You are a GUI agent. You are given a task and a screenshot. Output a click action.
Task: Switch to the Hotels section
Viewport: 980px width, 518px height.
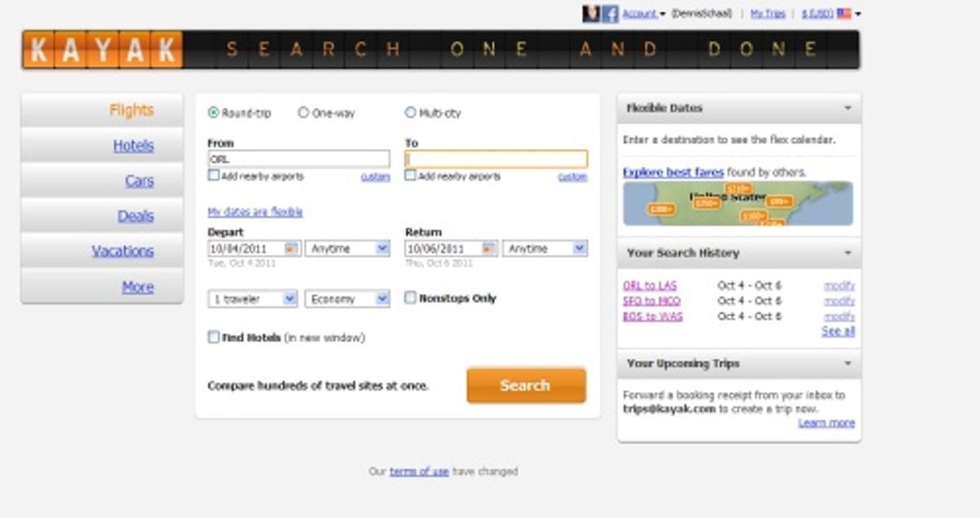pos(132,145)
